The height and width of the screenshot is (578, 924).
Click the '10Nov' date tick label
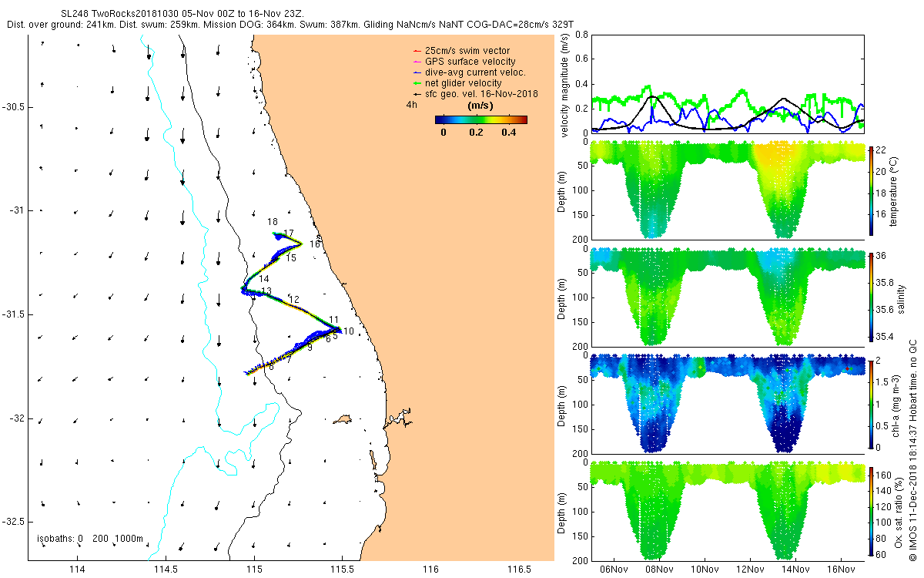coord(705,569)
